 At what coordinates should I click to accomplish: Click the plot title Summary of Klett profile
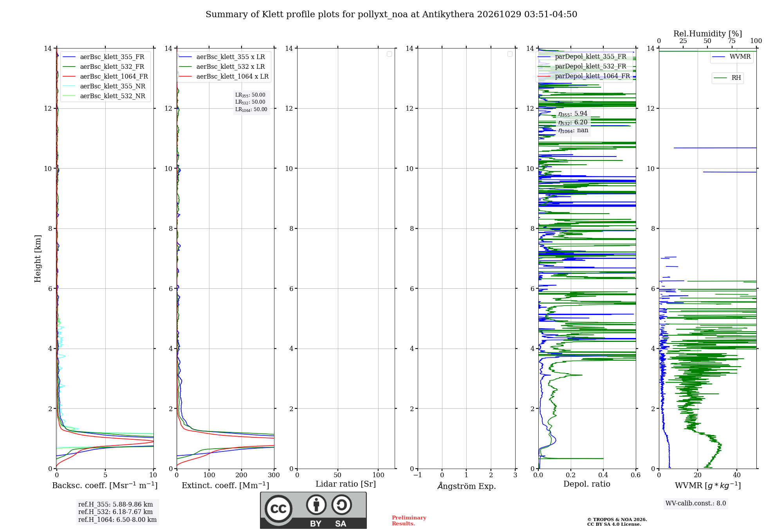click(x=391, y=14)
